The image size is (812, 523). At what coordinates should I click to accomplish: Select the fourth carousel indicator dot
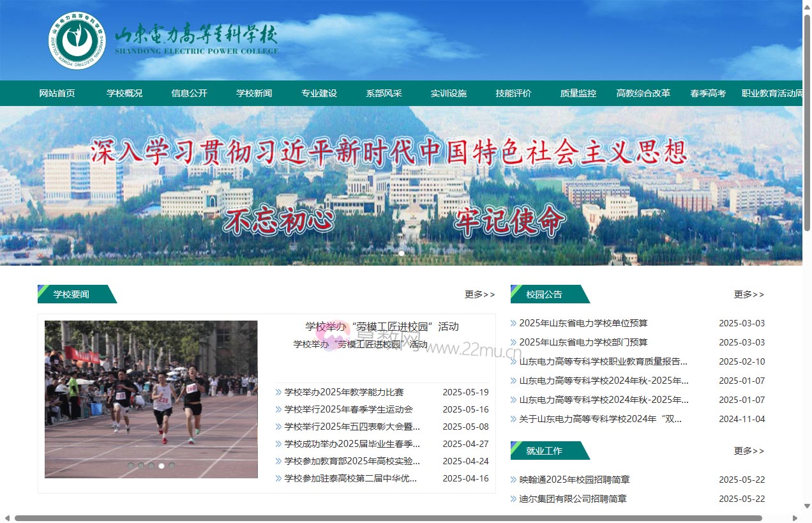pyautogui.click(x=162, y=466)
